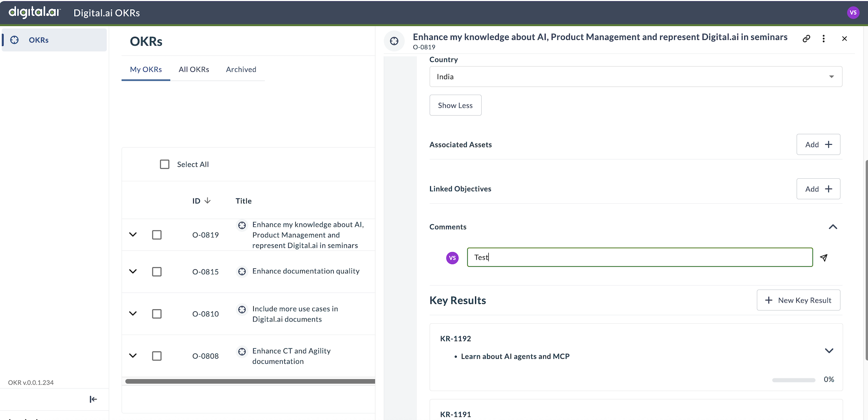
Task: Tick the Select All checkbox
Action: click(164, 164)
